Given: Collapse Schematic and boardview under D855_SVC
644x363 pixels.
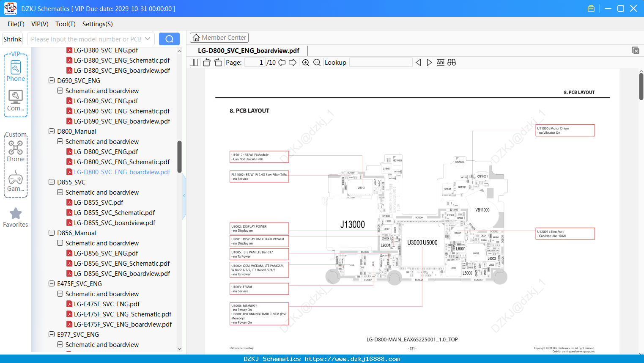Looking at the screenshot, I should point(60,192).
